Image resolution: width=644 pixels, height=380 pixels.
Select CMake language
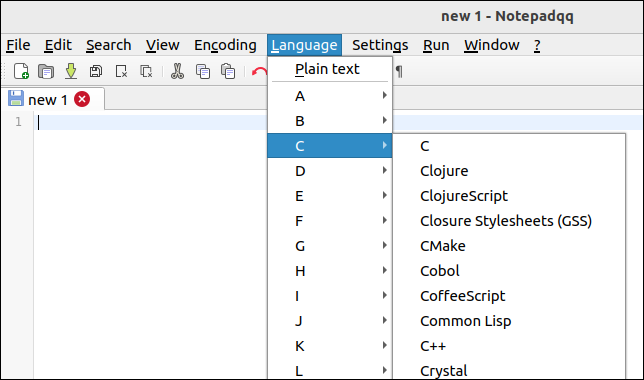click(509, 246)
